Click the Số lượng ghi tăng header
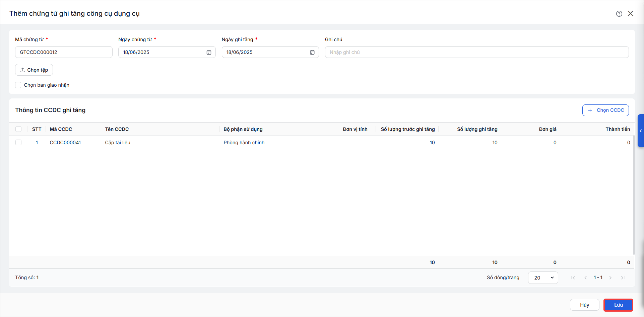644x317 pixels. [x=477, y=129]
